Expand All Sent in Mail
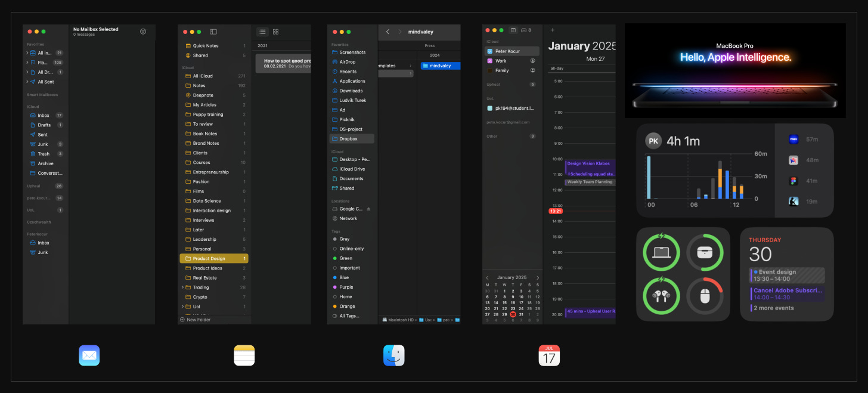This screenshot has height=393, width=868. (x=27, y=82)
